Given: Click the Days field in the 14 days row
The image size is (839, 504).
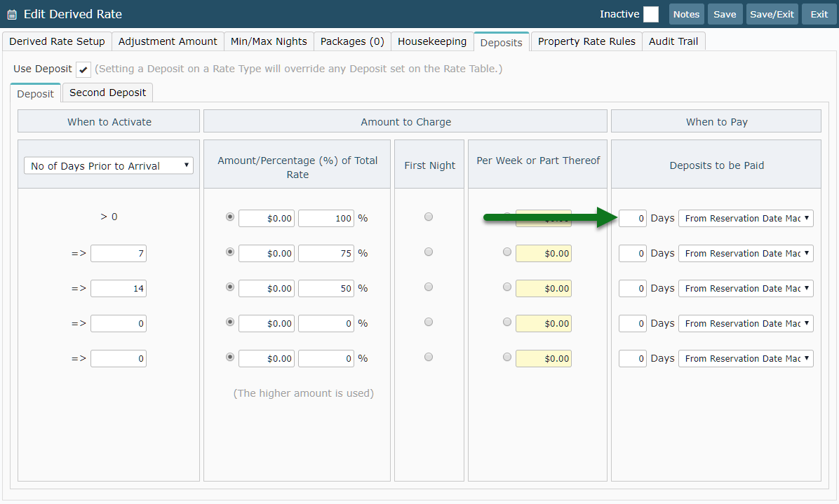Looking at the screenshot, I should click(633, 289).
